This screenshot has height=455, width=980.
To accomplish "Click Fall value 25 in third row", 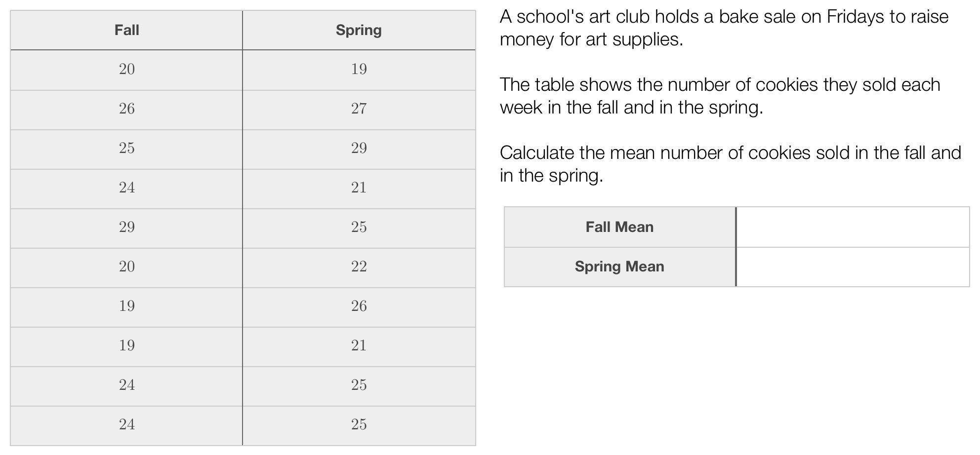I will point(126,148).
